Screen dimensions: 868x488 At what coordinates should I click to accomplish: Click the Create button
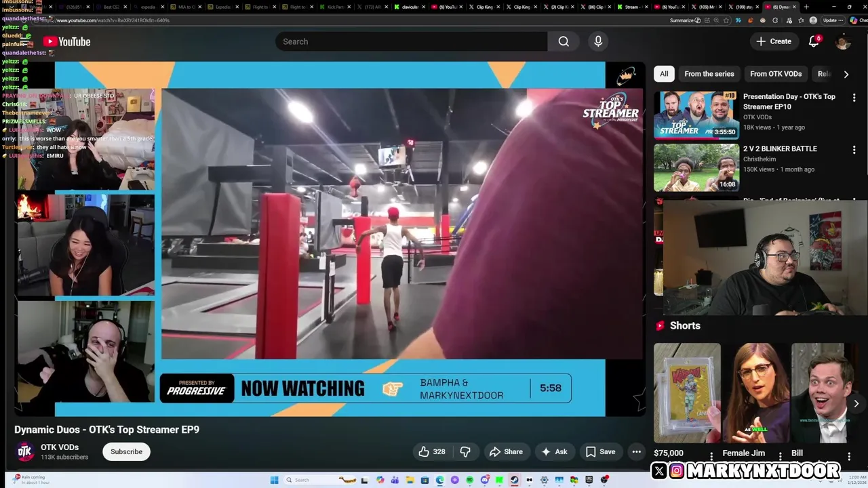[x=774, y=41]
